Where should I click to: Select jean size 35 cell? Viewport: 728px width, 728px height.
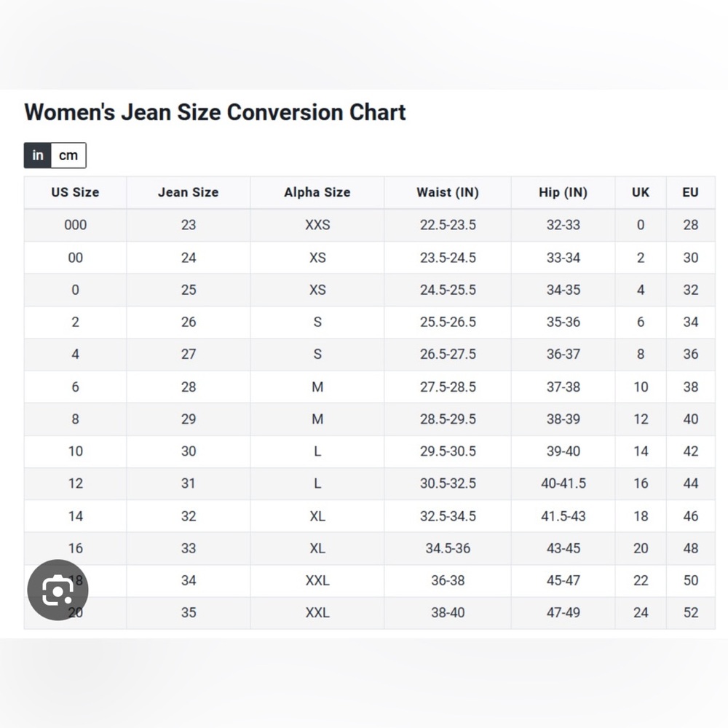click(x=188, y=613)
